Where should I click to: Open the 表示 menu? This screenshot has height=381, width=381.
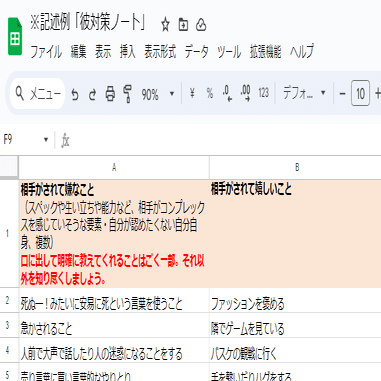tap(103, 52)
